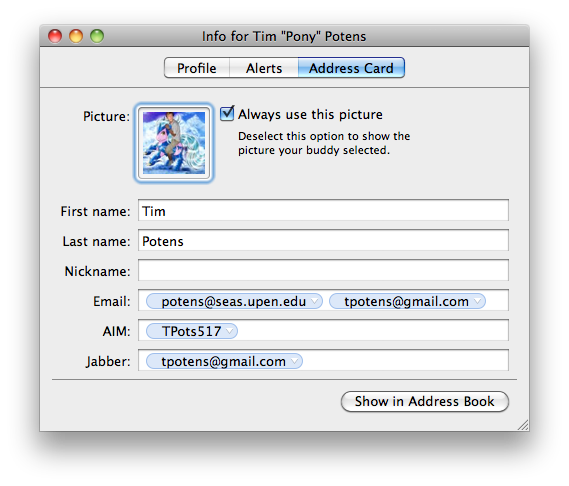Expand the TPots517 AIM dropdown arrow
This screenshot has width=569, height=486.
click(x=230, y=331)
